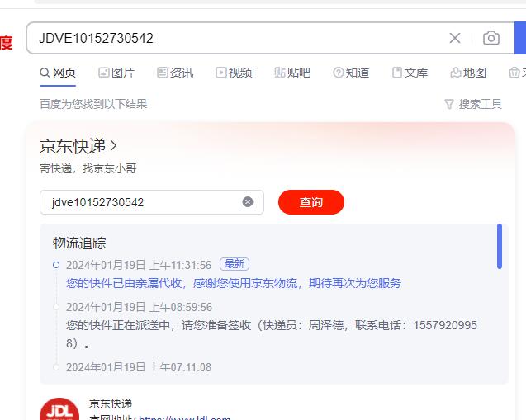Click the red 查询 button
Image resolution: width=526 pixels, height=420 pixels.
311,202
